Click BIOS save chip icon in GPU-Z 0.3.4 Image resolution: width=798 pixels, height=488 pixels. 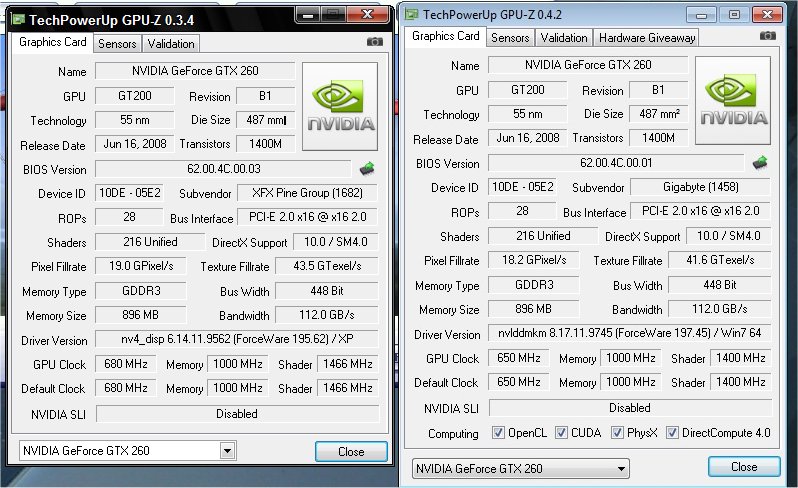[367, 168]
